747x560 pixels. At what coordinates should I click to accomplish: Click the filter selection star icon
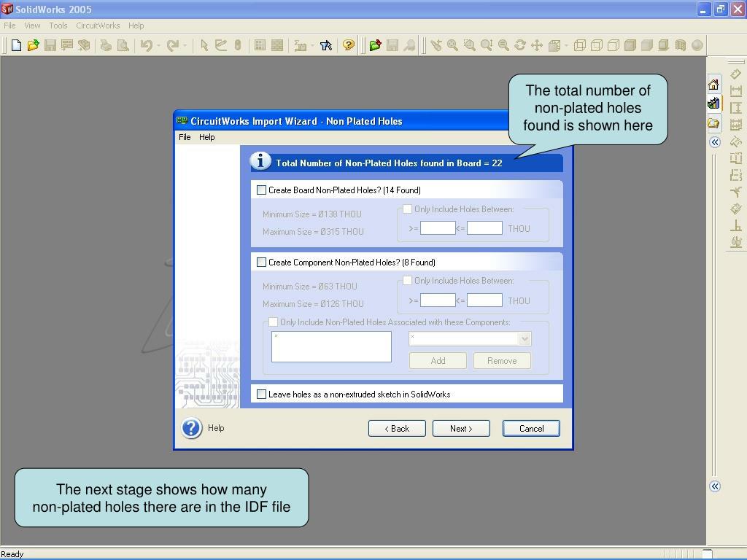[326, 45]
